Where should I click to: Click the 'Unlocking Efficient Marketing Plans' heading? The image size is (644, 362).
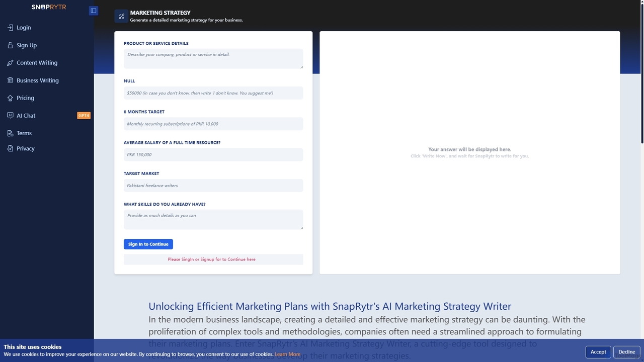(330, 306)
